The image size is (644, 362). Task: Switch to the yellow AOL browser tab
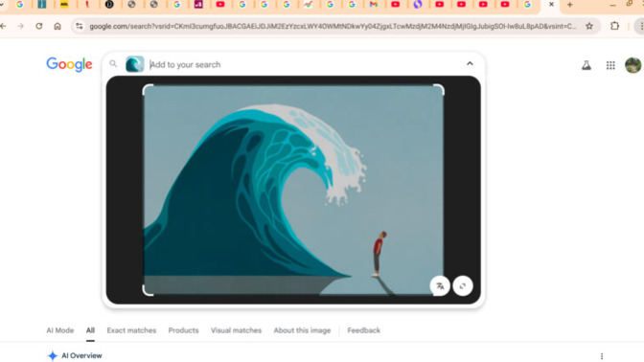[x=64, y=5]
